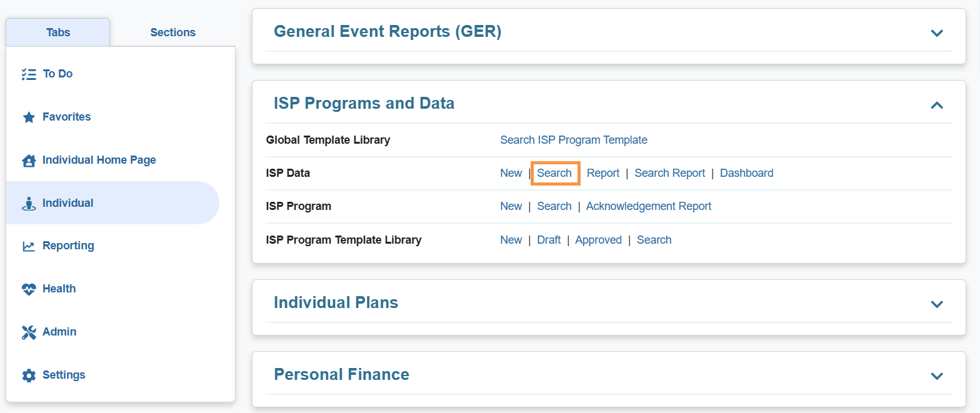The width and height of the screenshot is (980, 413).
Task: Open the Settings gear icon
Action: 28,374
